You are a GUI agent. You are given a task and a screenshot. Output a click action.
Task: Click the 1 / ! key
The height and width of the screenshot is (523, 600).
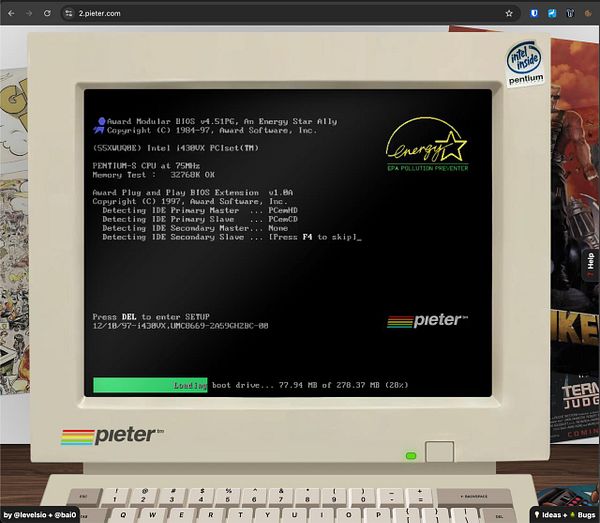point(116,496)
